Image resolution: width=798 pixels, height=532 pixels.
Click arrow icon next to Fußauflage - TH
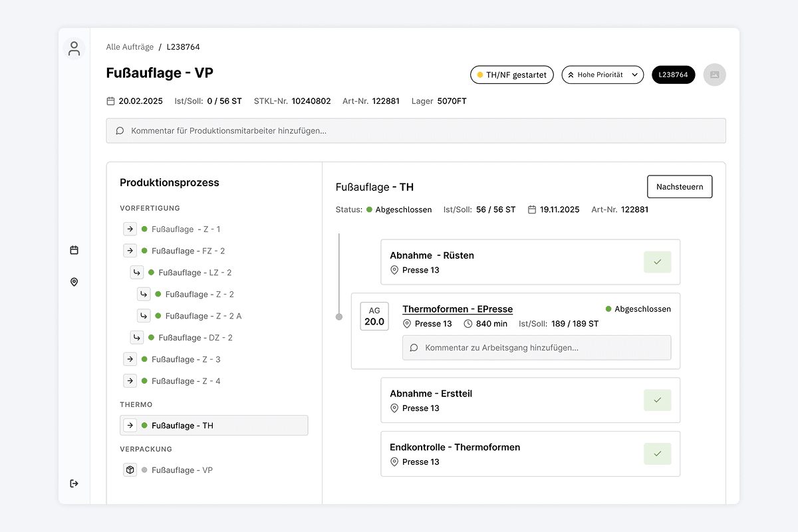pyautogui.click(x=130, y=426)
